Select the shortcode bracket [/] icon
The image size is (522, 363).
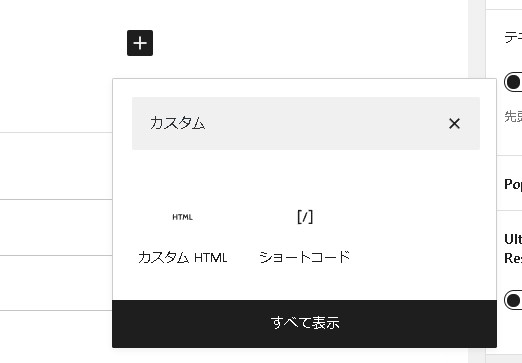click(x=305, y=217)
